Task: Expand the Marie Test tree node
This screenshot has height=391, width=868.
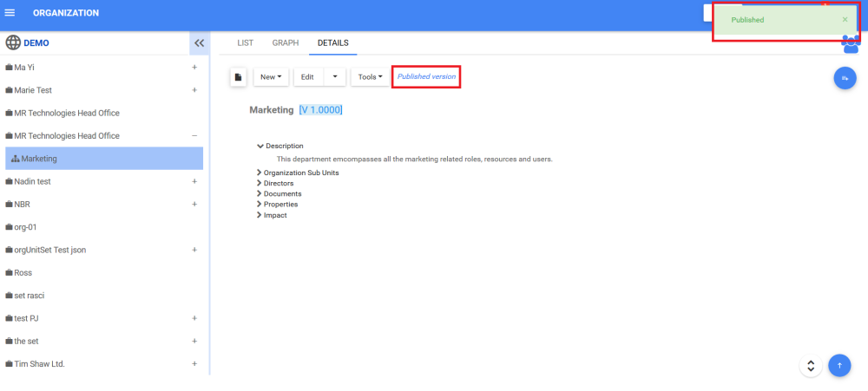Action: pos(194,90)
